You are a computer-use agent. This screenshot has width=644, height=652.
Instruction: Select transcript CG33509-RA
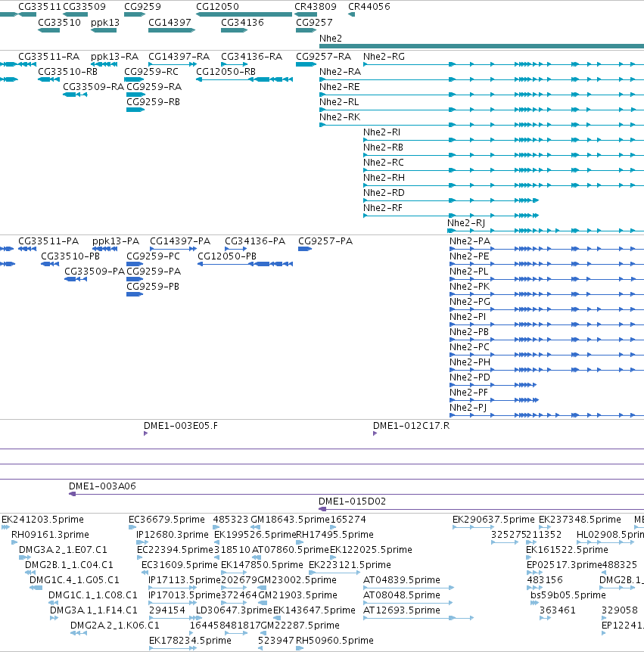coord(94,86)
